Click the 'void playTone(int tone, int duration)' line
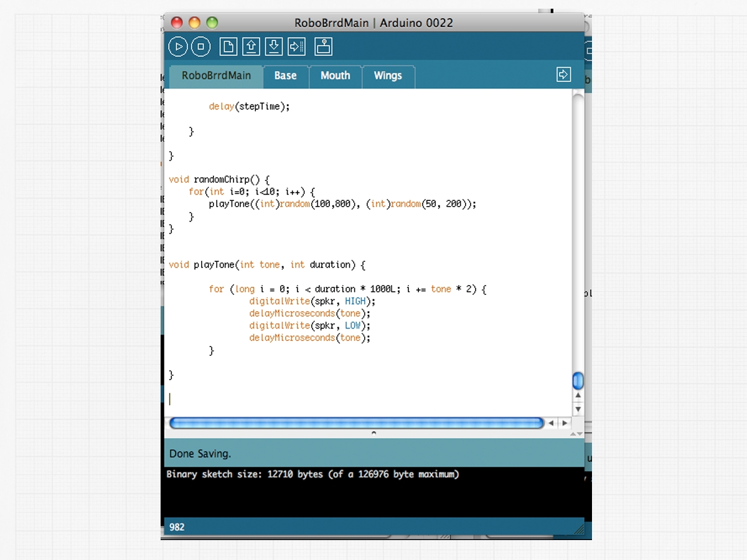The height and width of the screenshot is (560, 747). click(267, 265)
